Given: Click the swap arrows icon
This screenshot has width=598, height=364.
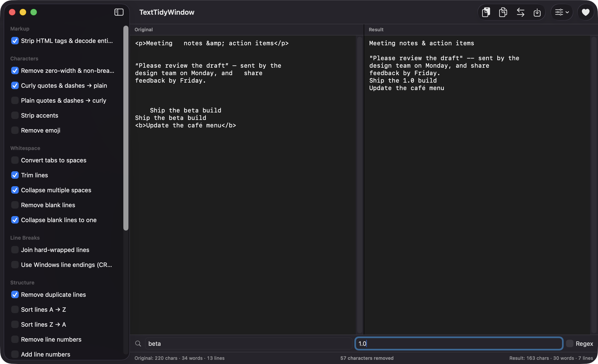Looking at the screenshot, I should tap(520, 12).
